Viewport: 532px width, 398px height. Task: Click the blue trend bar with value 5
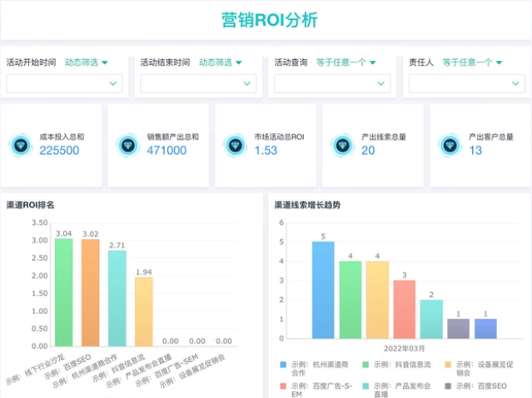[x=323, y=290]
